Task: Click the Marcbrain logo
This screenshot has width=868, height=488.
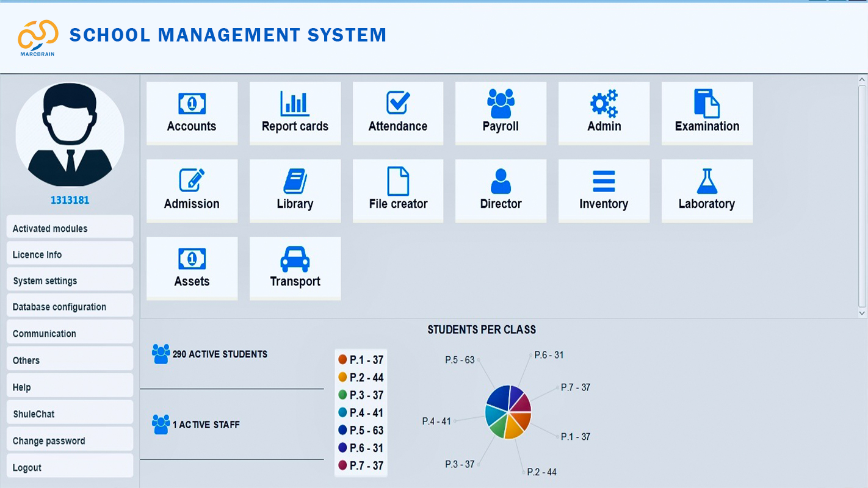Action: [38, 37]
